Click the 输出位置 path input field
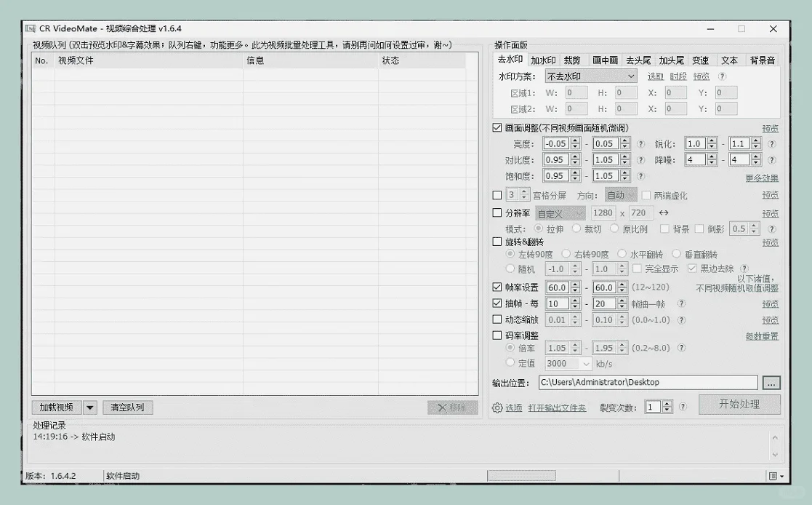 (x=648, y=383)
